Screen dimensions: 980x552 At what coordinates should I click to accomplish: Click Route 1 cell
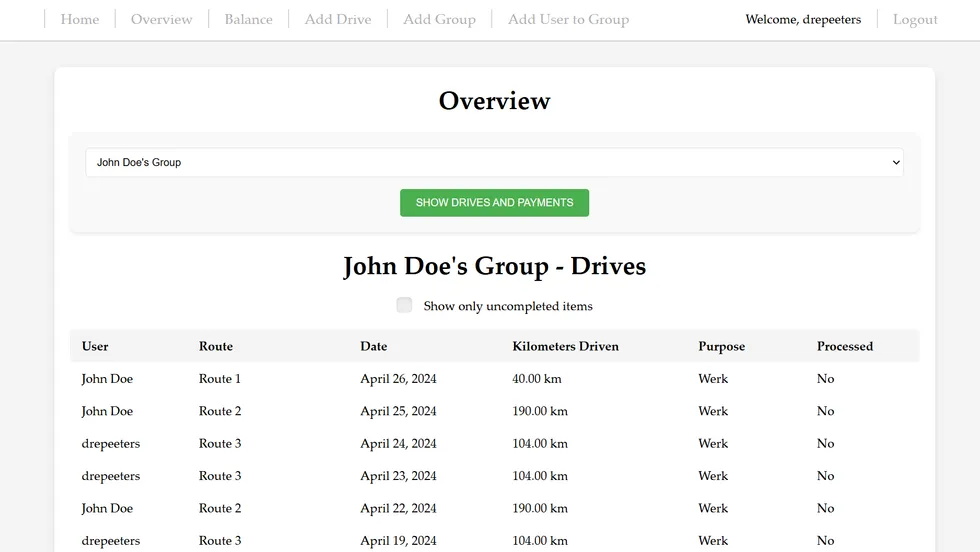tap(219, 379)
